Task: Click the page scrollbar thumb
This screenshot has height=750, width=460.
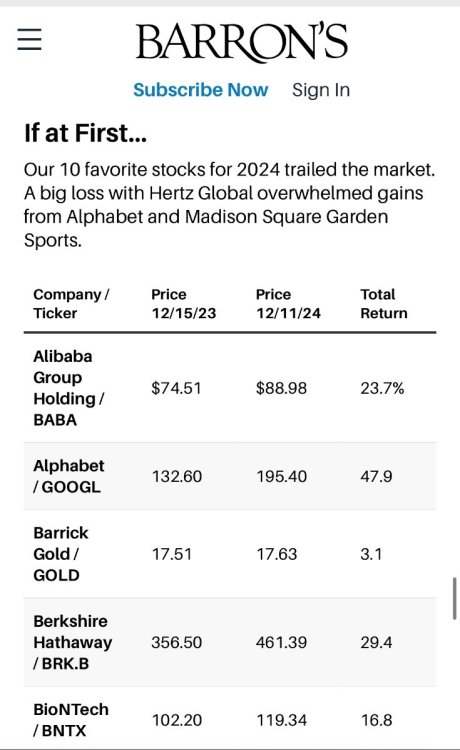Action: pyautogui.click(x=455, y=599)
